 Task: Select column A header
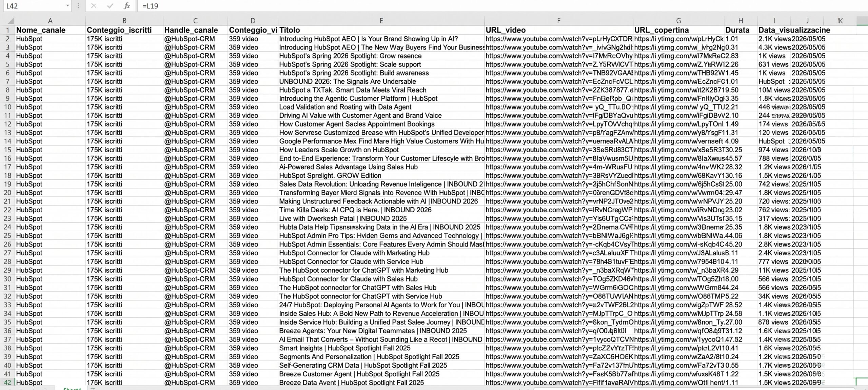(x=50, y=21)
